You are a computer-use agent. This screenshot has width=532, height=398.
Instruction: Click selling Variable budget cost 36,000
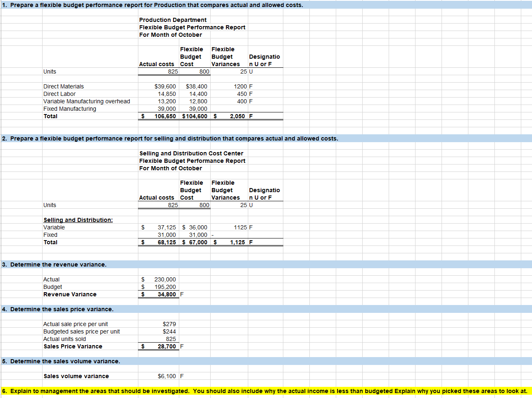click(x=198, y=227)
